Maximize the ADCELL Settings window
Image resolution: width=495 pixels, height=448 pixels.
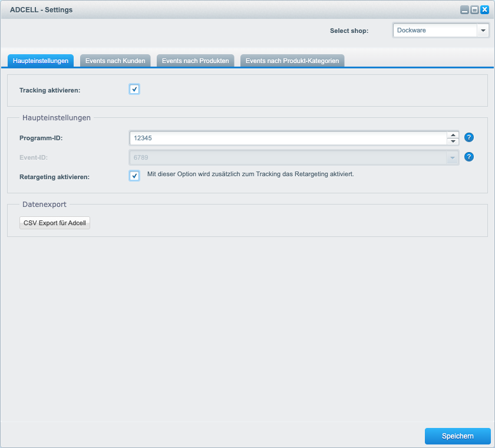pos(474,10)
